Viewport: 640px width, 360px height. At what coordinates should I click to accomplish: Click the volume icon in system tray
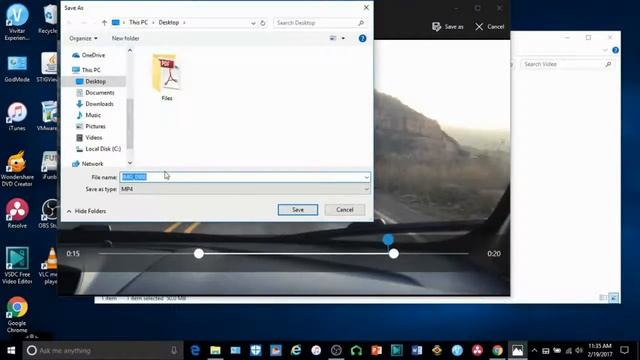(x=579, y=351)
